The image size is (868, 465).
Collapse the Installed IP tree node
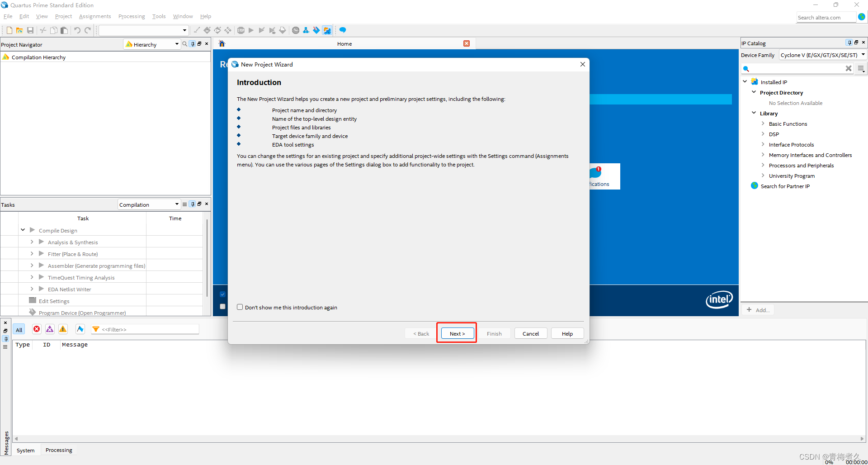(x=745, y=81)
